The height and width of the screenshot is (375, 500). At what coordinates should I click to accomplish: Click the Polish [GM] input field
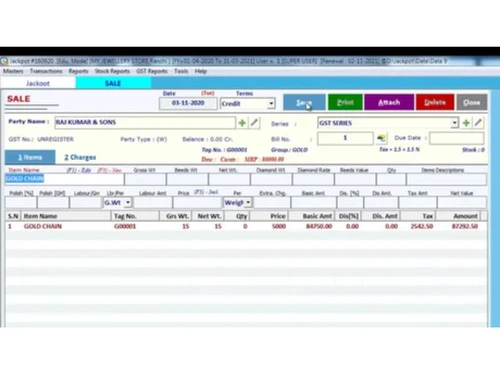point(53,202)
